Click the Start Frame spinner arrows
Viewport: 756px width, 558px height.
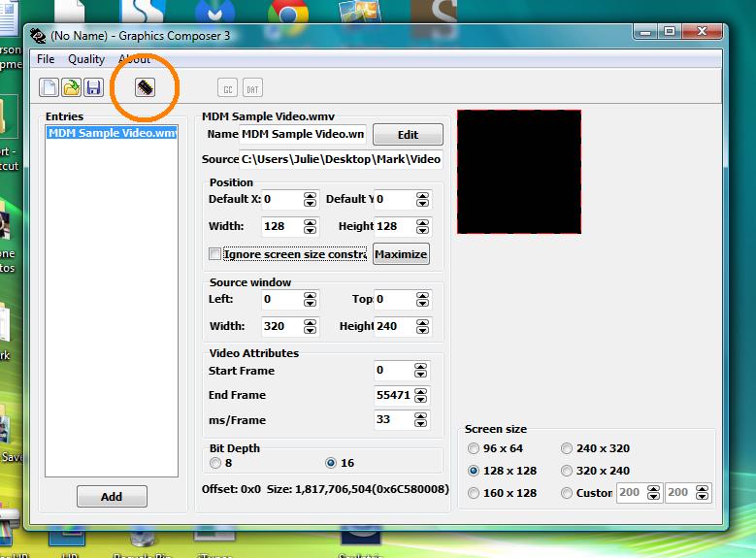pos(420,371)
